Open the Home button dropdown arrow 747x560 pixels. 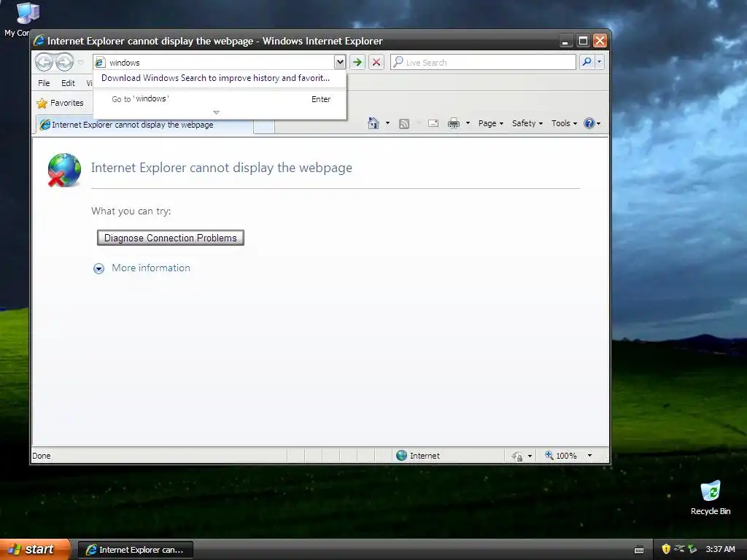click(387, 123)
